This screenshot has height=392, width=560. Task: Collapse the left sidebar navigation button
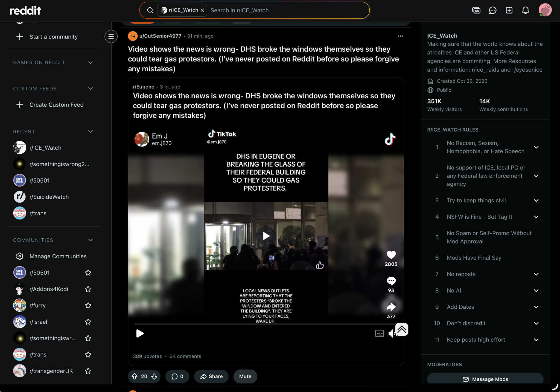coord(111,36)
